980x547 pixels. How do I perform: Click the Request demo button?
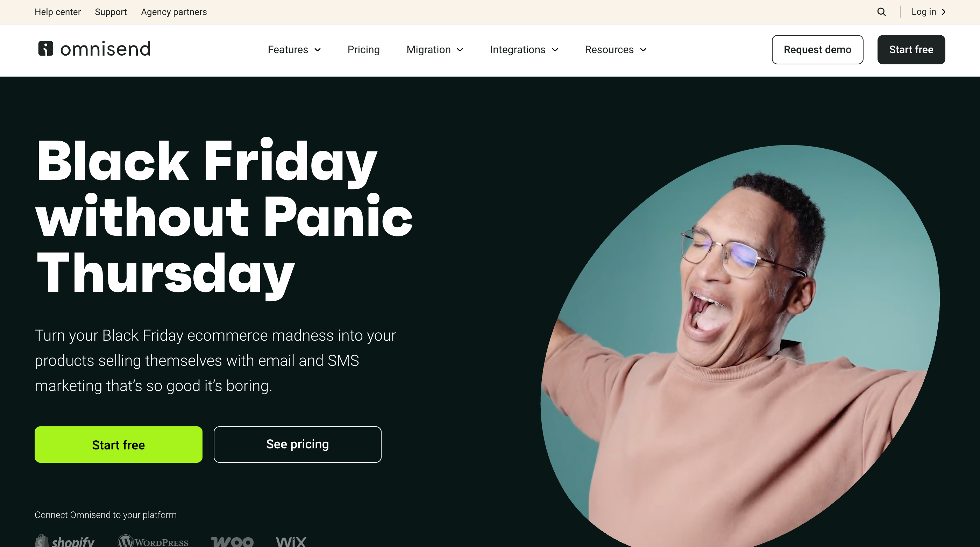(817, 49)
